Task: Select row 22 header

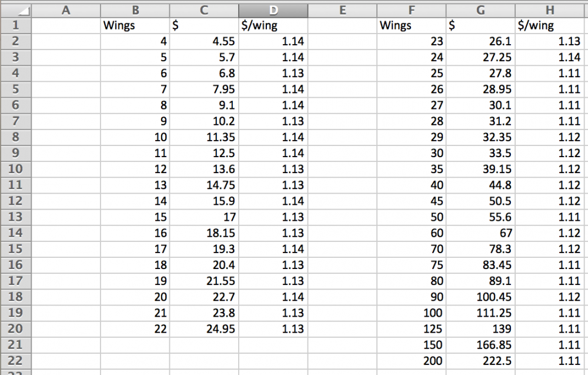Action: point(16,361)
